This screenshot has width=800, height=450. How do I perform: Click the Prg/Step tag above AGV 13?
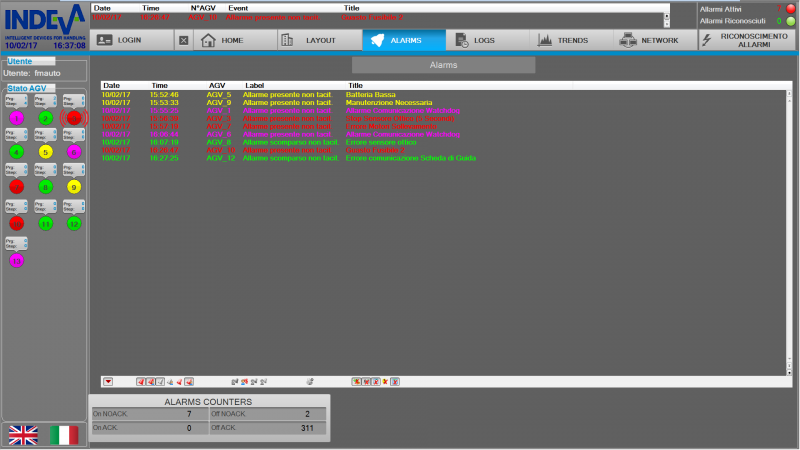coord(16,243)
